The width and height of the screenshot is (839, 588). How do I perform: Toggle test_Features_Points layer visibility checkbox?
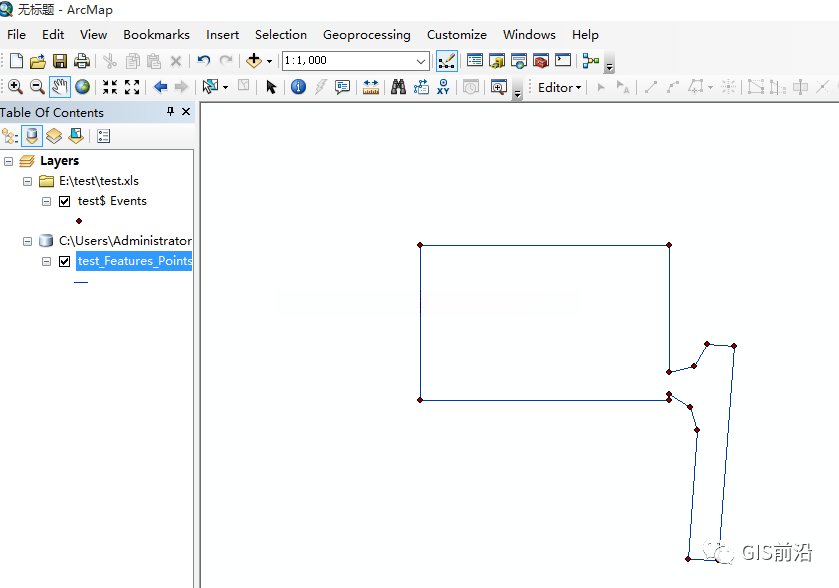pos(65,261)
